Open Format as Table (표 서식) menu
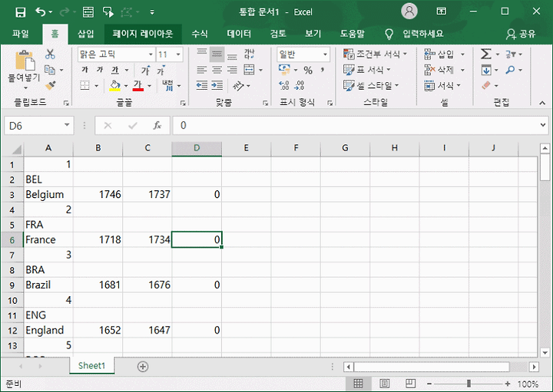553x392 pixels. coord(367,70)
